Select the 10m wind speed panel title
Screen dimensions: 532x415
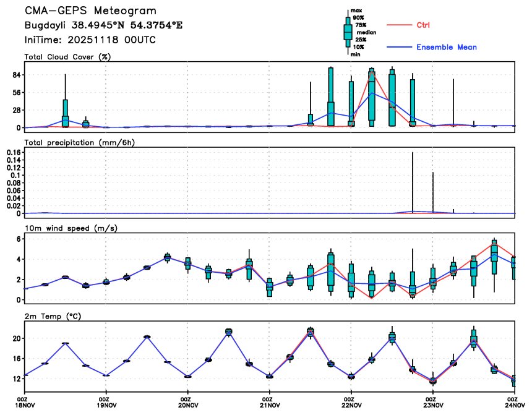(71, 228)
